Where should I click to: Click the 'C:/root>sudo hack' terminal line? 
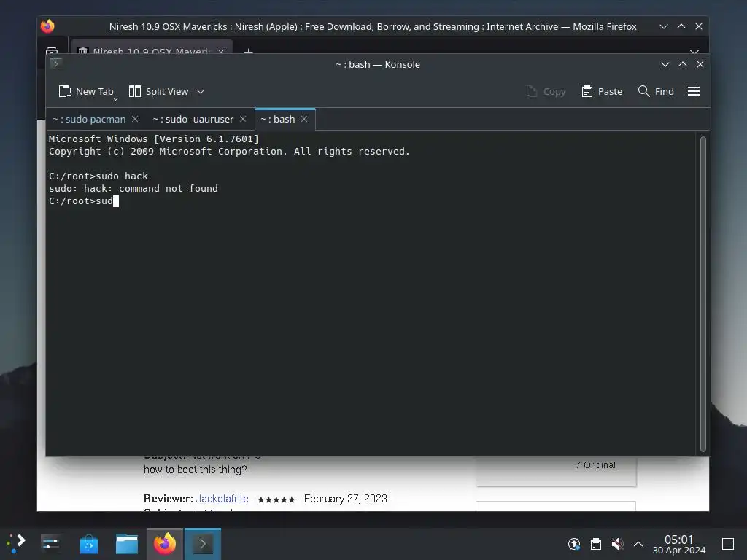[98, 176]
